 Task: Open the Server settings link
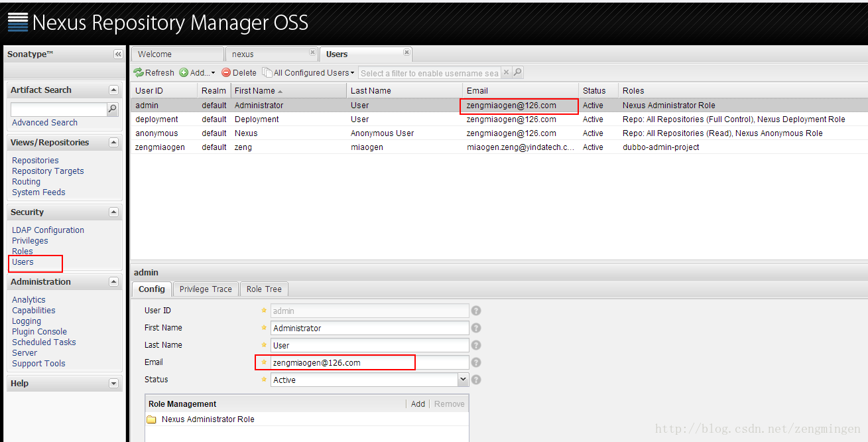[25, 353]
